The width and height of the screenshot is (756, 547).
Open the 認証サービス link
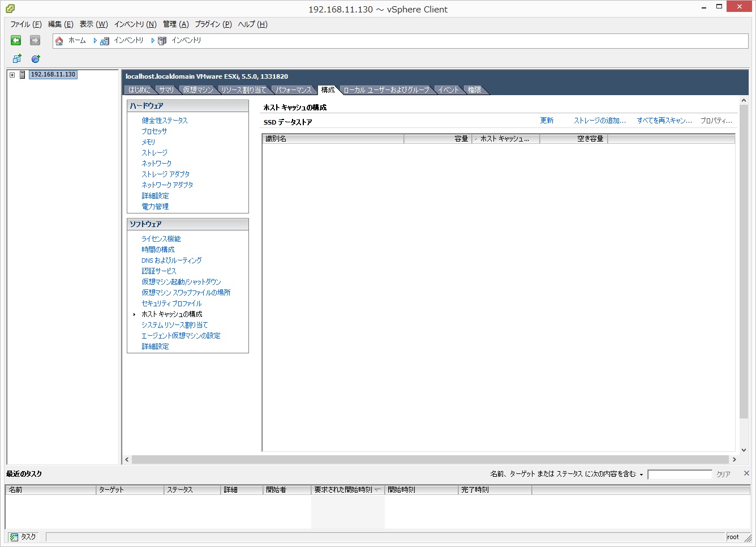(159, 271)
